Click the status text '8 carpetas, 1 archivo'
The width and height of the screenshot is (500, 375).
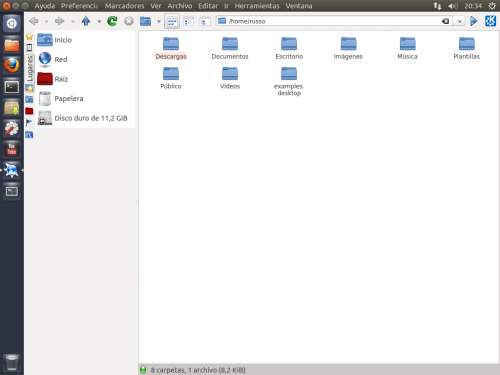(x=184, y=370)
